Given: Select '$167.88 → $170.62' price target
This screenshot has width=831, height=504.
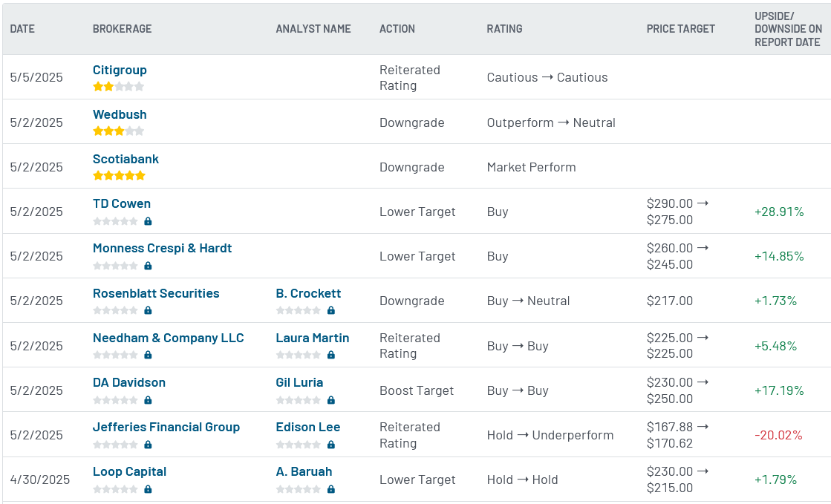Looking at the screenshot, I should (x=677, y=435).
